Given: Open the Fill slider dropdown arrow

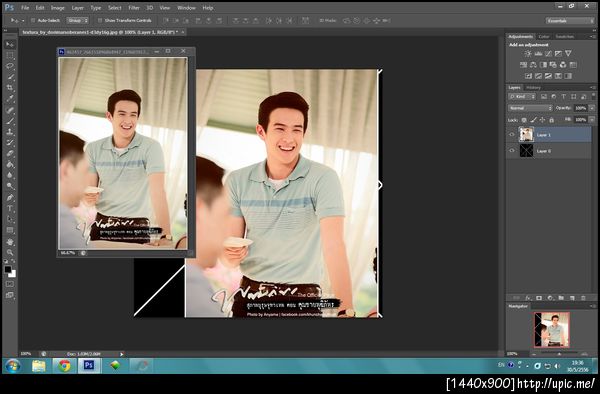Looking at the screenshot, I should click(592, 120).
